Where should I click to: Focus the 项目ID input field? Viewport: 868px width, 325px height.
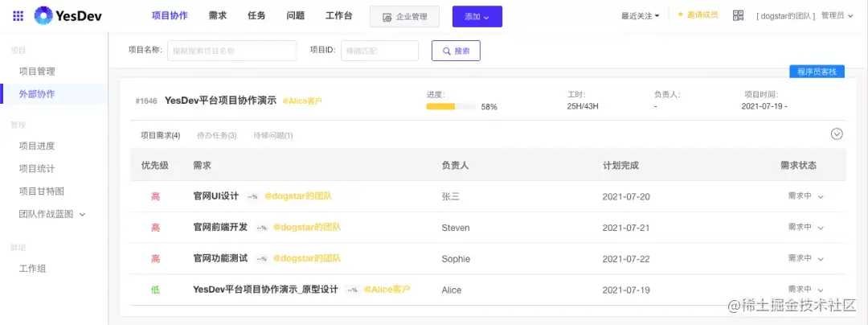point(379,51)
